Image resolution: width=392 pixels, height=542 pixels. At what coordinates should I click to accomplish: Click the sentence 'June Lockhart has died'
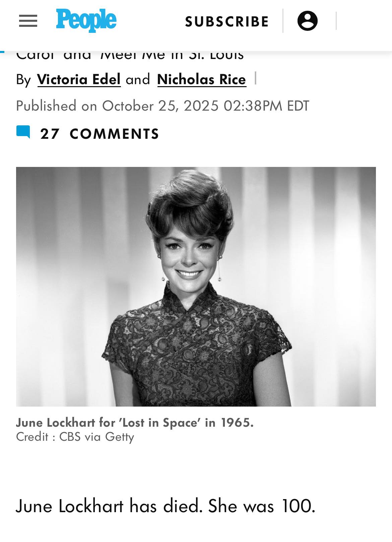click(x=109, y=506)
